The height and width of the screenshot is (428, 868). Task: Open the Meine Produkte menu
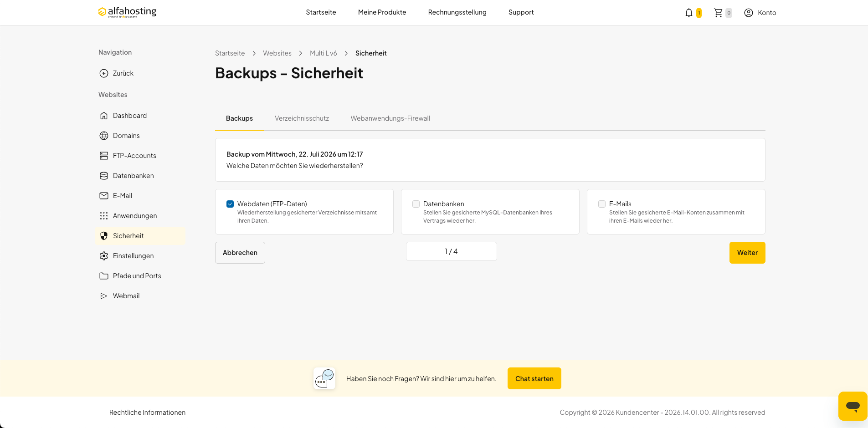(x=382, y=12)
